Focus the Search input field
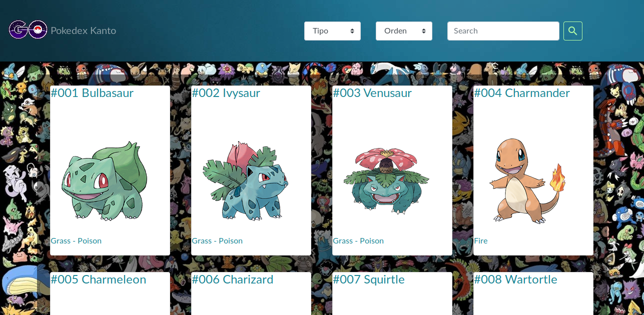644x315 pixels. 503,31
